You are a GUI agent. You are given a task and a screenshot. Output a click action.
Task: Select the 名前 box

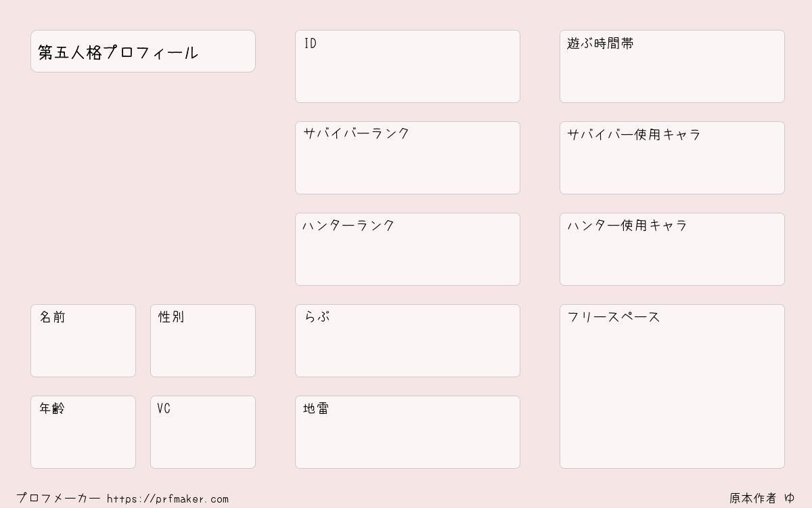coord(83,341)
